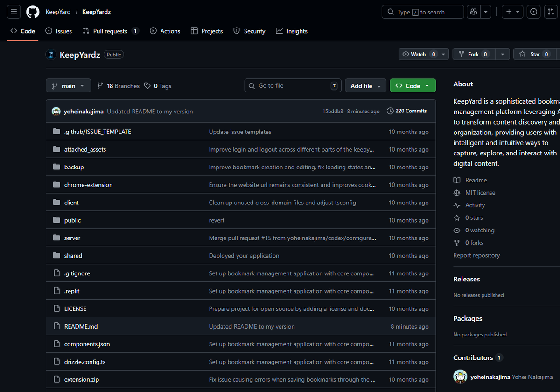Click the file icon beside drizzle.config.ts
The width and height of the screenshot is (560, 392).
point(57,362)
